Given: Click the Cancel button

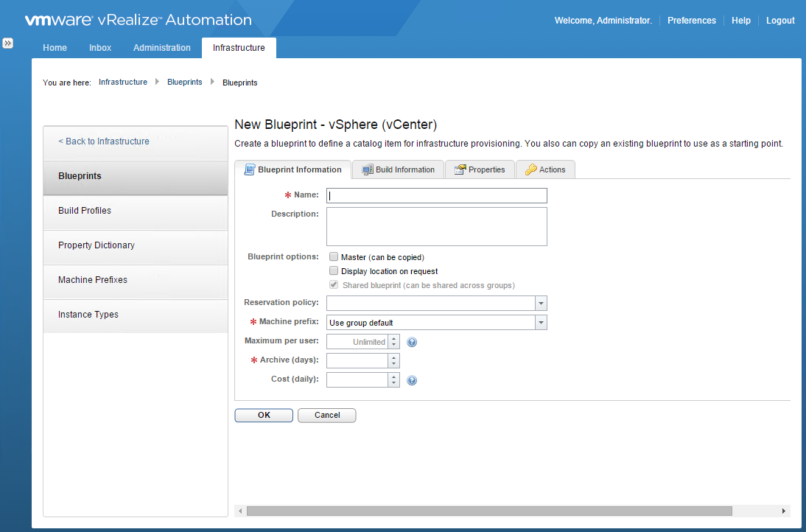Looking at the screenshot, I should coord(327,416).
